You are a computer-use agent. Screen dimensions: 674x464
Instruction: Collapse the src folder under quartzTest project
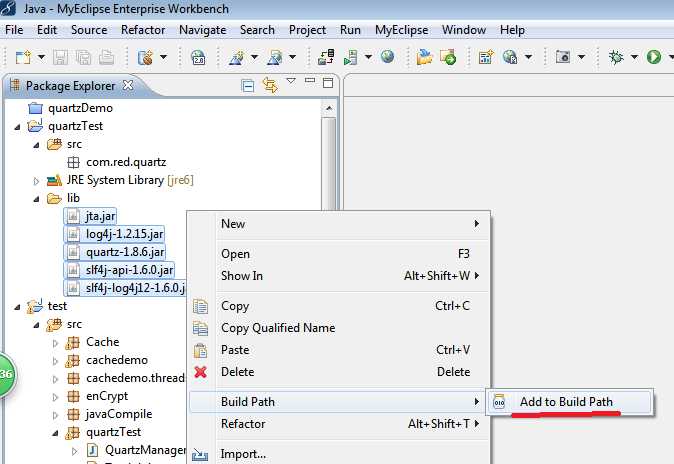tap(37, 145)
